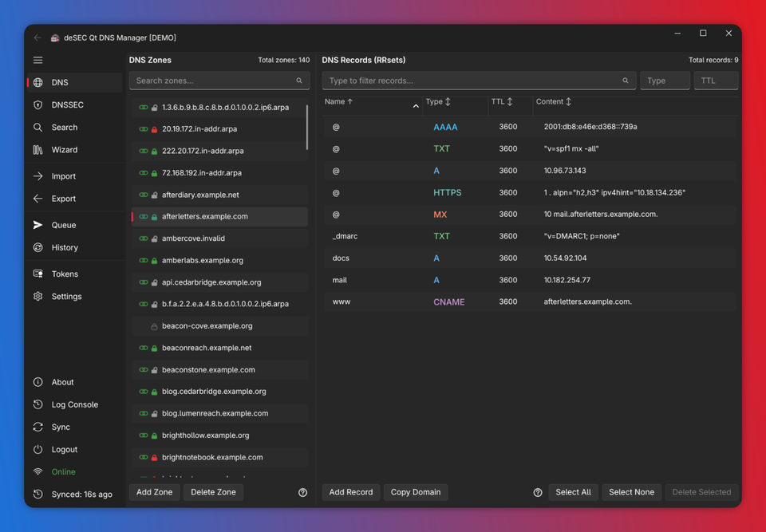The height and width of the screenshot is (532, 766).
Task: Select the AAAA record row
Action: tap(530, 127)
